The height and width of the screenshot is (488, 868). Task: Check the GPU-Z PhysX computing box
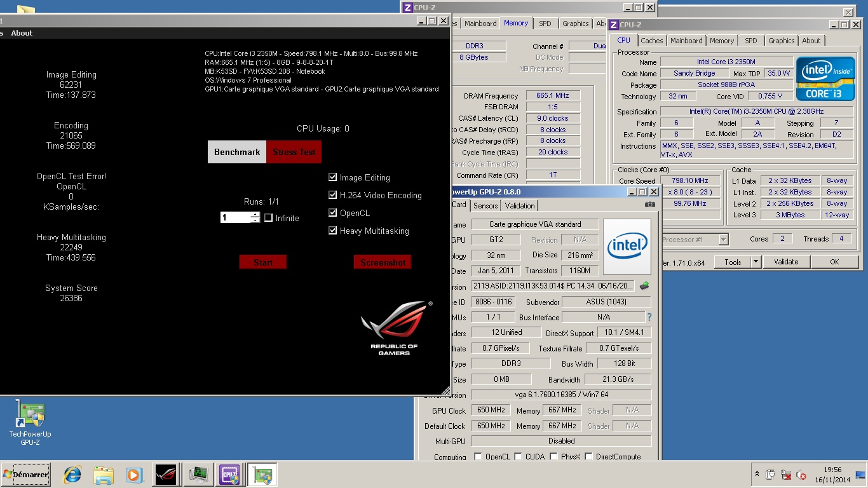(x=554, y=457)
